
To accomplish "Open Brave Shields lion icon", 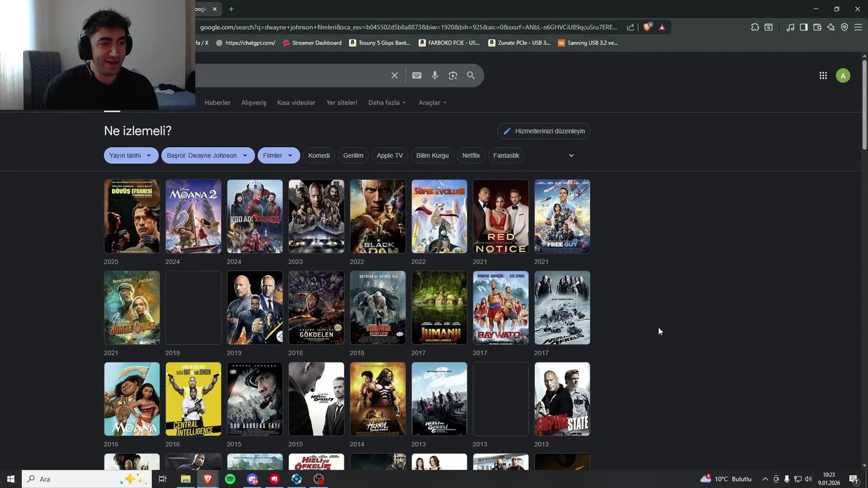I will click(x=647, y=27).
